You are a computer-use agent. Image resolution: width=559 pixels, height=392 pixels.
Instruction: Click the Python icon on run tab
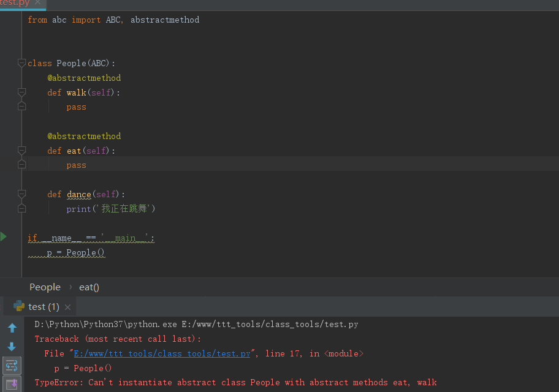[19, 306]
